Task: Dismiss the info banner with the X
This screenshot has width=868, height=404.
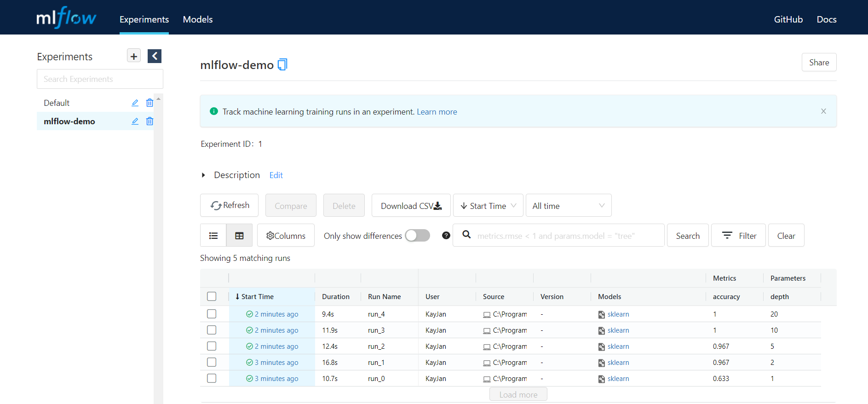Action: (823, 111)
